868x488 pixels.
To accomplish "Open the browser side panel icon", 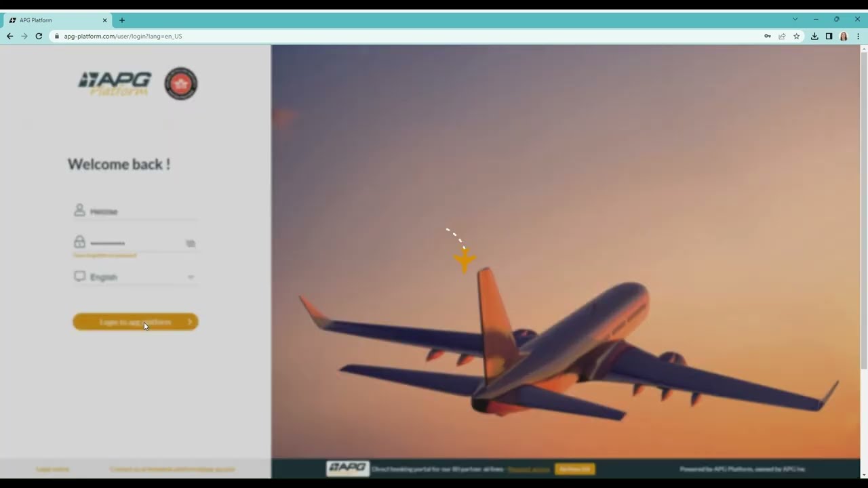I will [x=829, y=36].
